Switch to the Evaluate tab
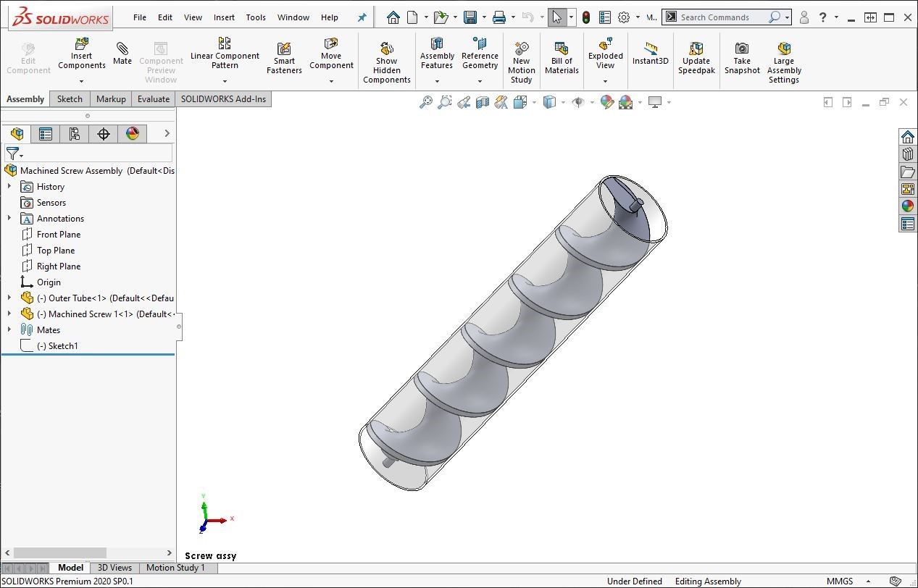Viewport: 918px width, 588px height. [x=153, y=99]
